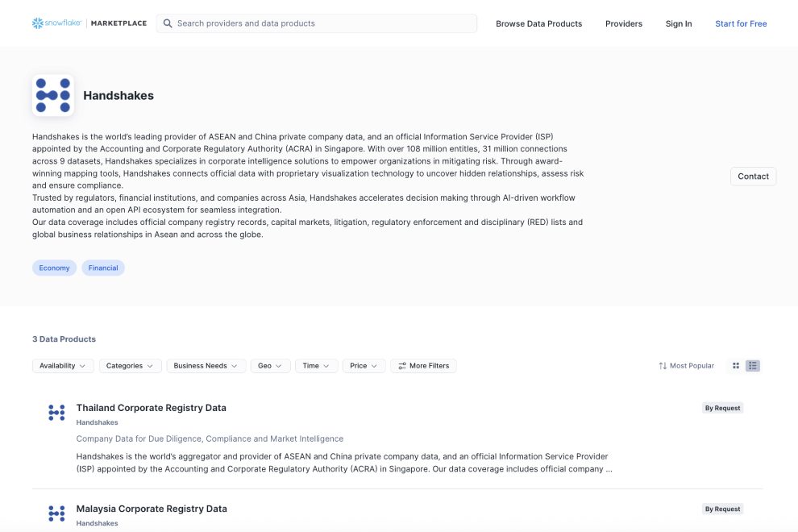
Task: Click the Malaysia listing Handshakes icon
Action: pyautogui.click(x=56, y=513)
